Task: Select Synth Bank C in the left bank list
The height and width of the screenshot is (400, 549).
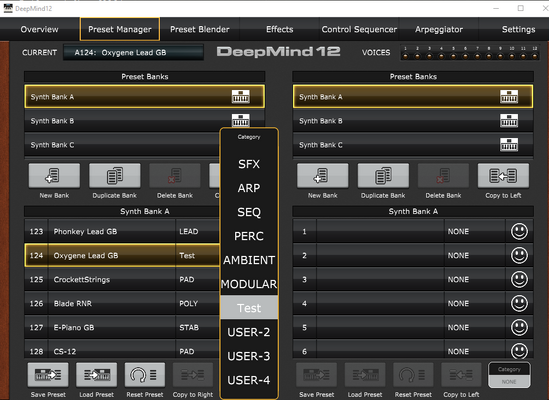Action: point(121,145)
